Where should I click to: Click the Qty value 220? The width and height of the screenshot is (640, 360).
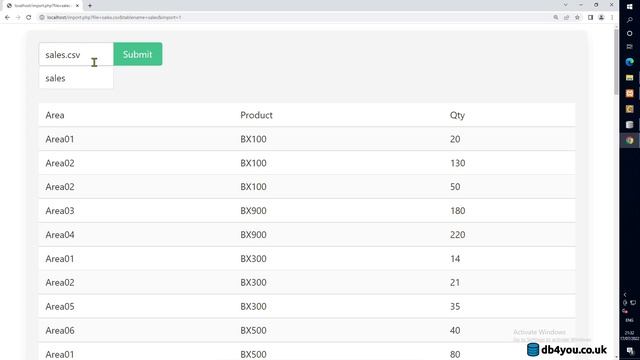click(458, 235)
